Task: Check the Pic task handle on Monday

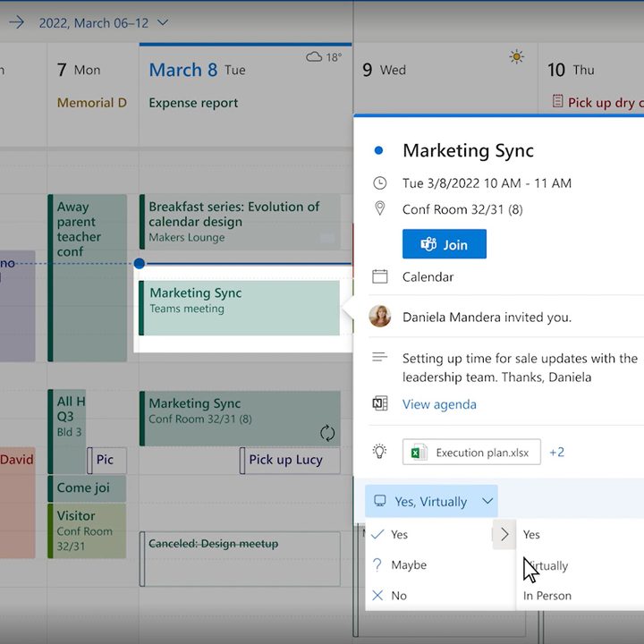Action: 90,461
